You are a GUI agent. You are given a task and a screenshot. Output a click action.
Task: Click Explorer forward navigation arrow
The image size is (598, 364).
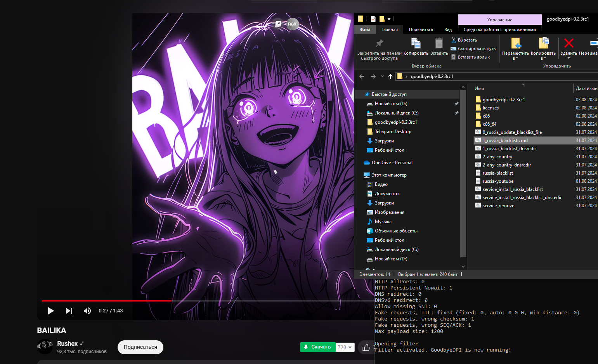[373, 76]
